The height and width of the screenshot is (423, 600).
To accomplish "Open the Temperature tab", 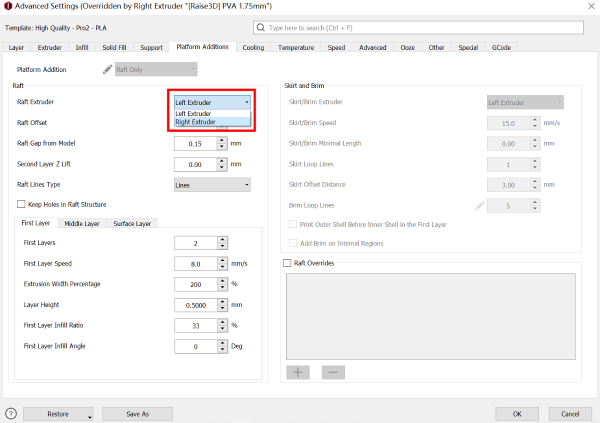I will coord(295,47).
